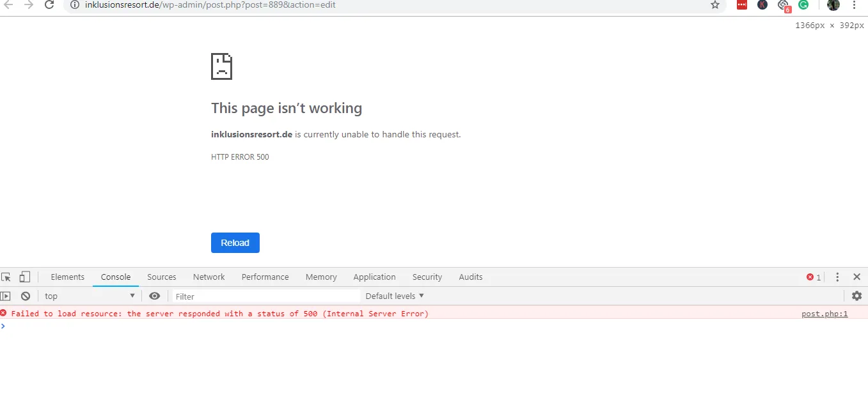This screenshot has width=868, height=398.
Task: Toggle the DevTools device toolbar
Action: point(24,277)
